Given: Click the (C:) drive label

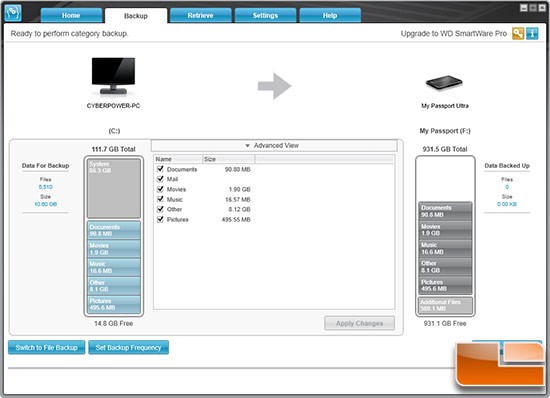Looking at the screenshot, I should 114,131.
